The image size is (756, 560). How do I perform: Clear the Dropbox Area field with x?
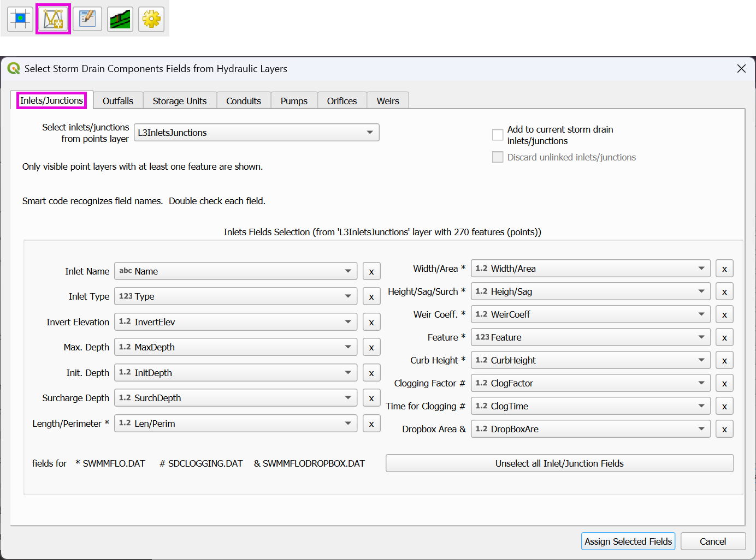(724, 430)
